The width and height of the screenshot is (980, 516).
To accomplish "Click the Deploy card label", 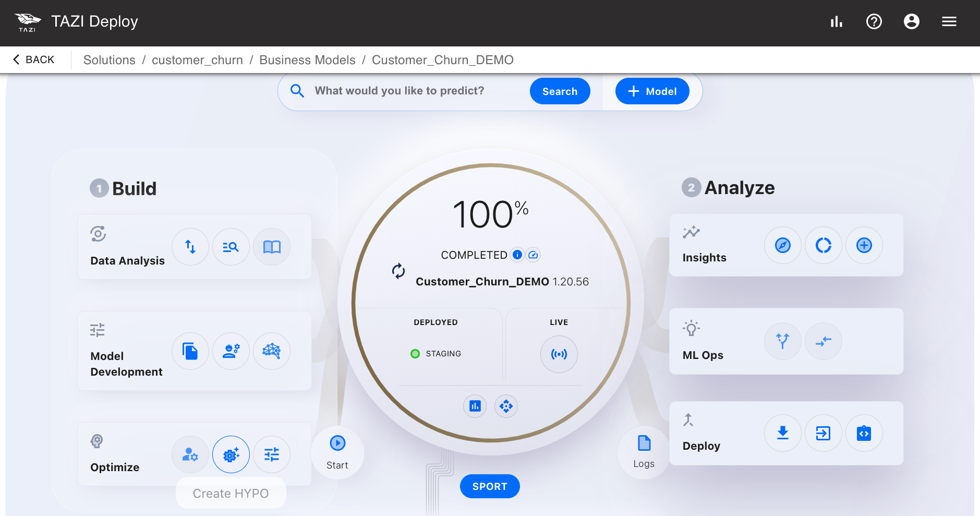I will point(701,446).
